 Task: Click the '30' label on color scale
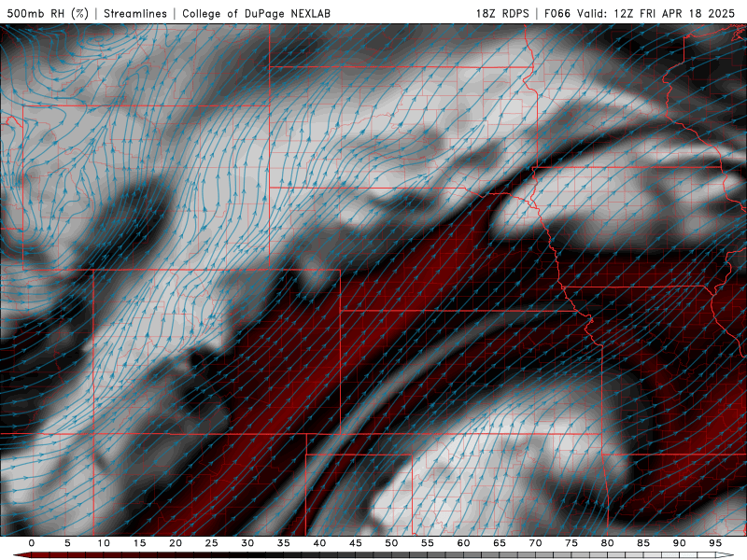[247, 543]
